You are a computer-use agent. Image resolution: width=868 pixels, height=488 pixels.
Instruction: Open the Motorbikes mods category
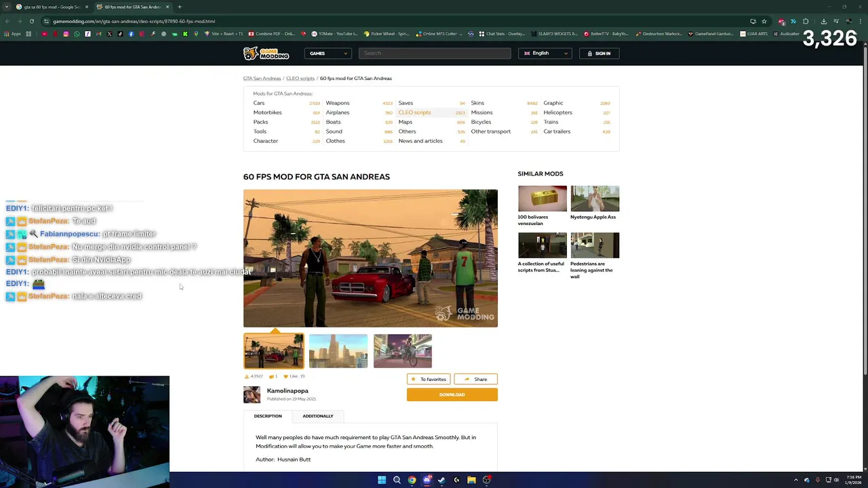[267, 113]
